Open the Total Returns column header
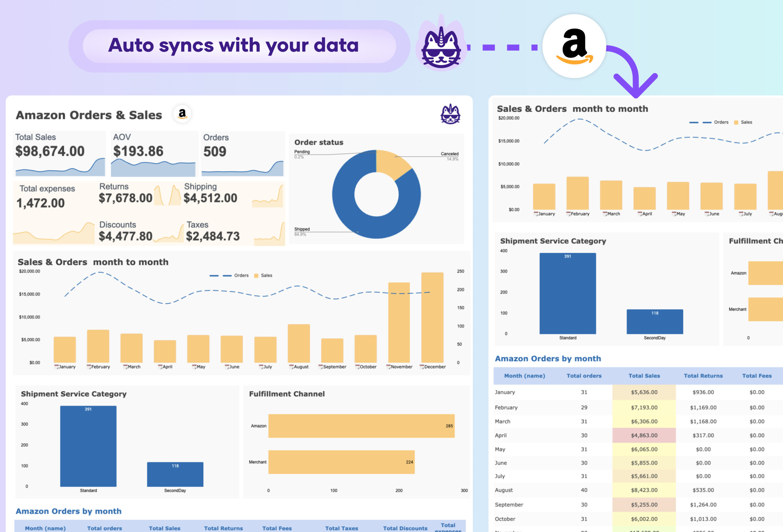The height and width of the screenshot is (532, 783). [703, 376]
